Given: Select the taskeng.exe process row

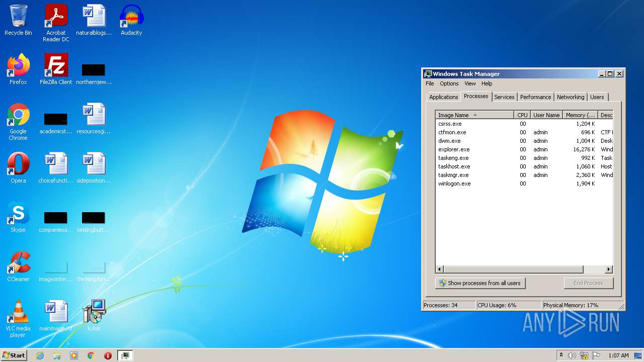Looking at the screenshot, I should (x=524, y=158).
